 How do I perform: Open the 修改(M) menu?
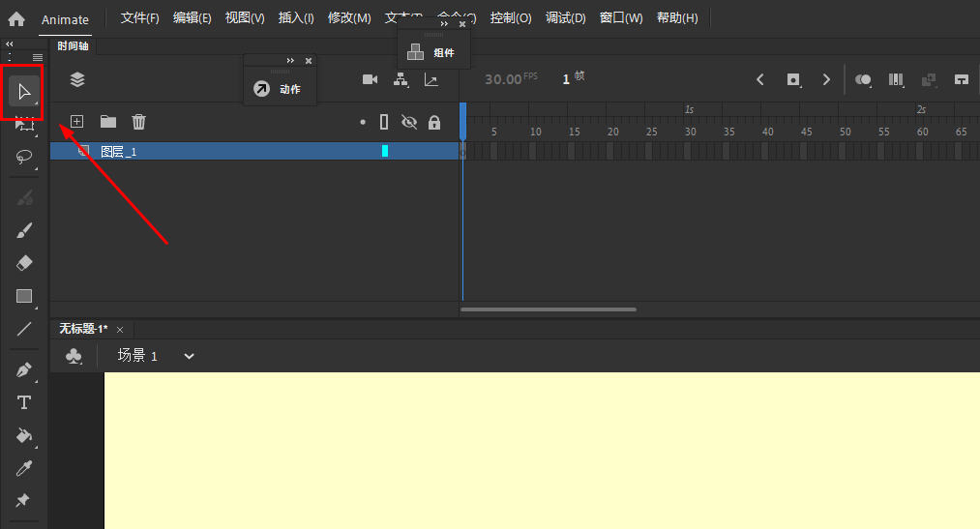pos(349,18)
